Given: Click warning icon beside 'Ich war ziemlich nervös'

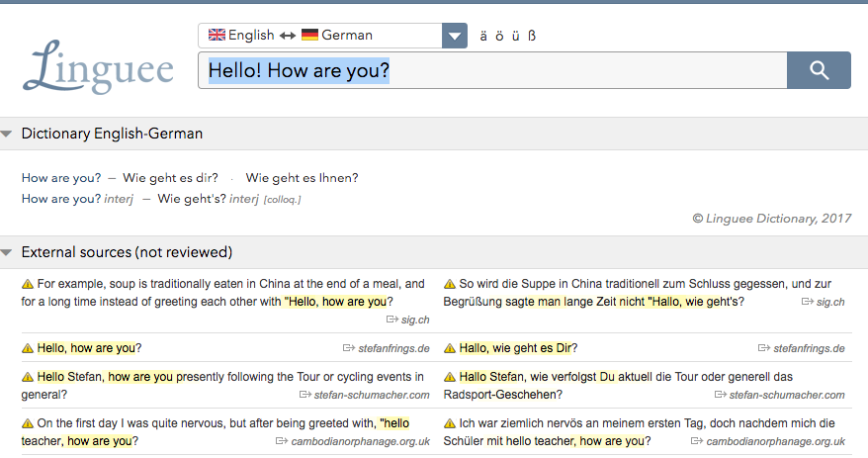Looking at the screenshot, I should point(450,423).
